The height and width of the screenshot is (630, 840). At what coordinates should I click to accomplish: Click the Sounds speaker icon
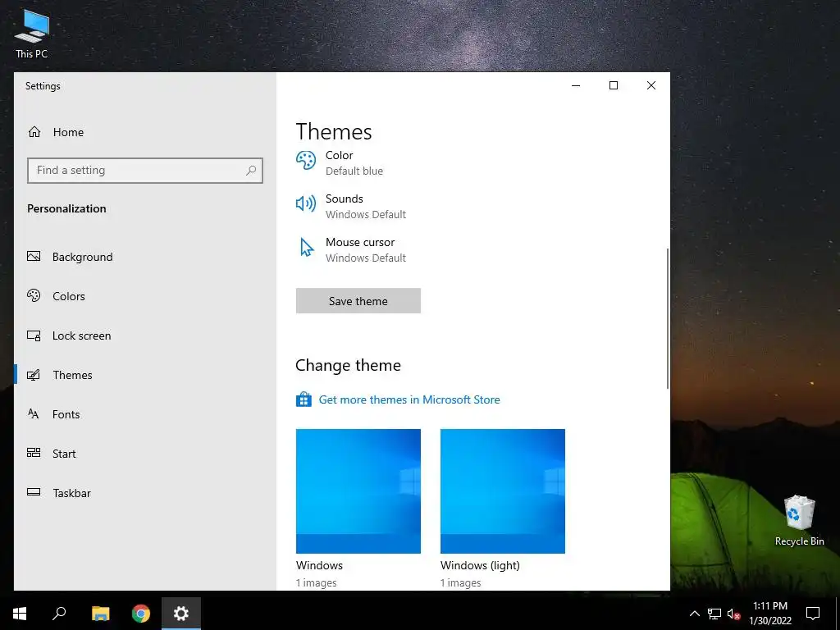pos(306,203)
